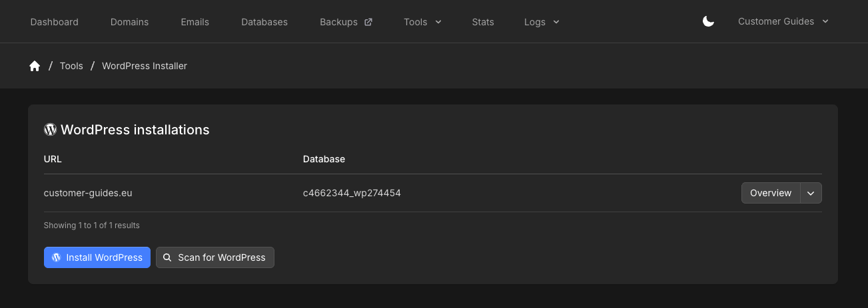Select database name c4662344_wp274454
Screen dimensions: 868x308
pyautogui.click(x=352, y=193)
